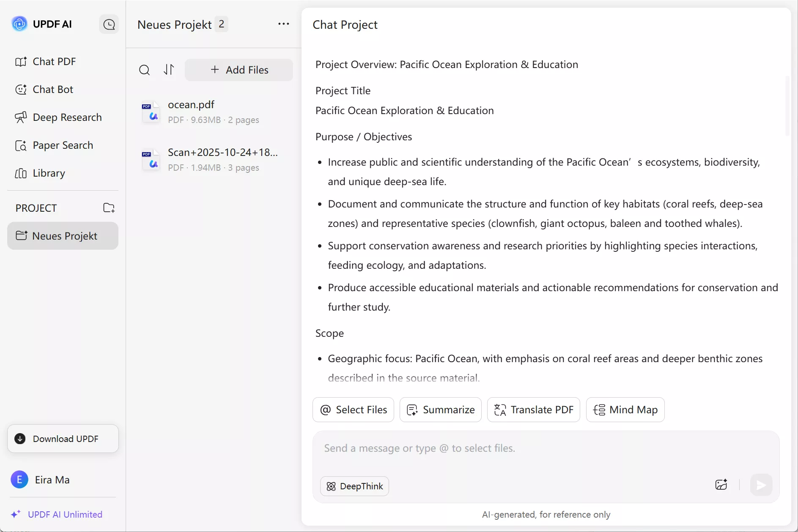Summarize the project documents

tap(440, 409)
